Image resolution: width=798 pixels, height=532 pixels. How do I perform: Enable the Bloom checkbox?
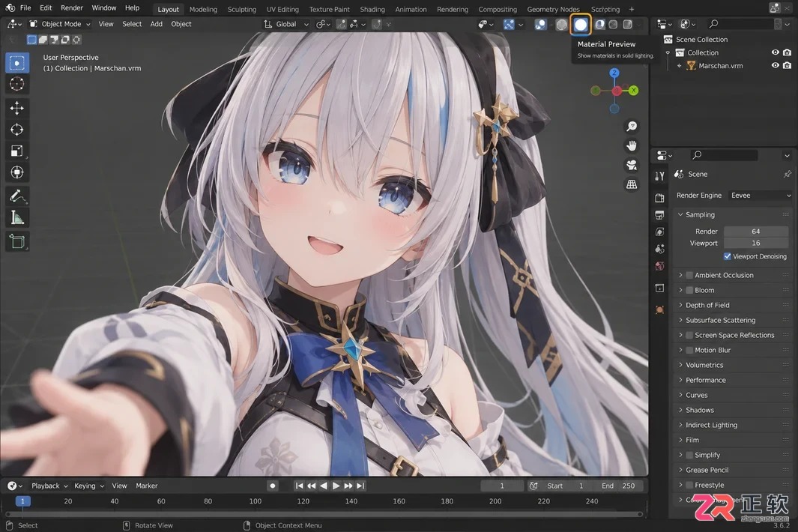[689, 290]
